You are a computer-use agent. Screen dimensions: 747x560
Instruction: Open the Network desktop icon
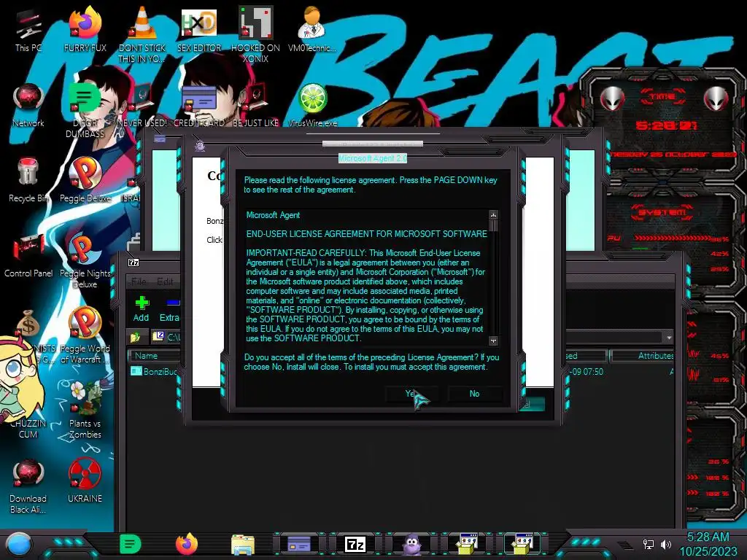pos(28,106)
